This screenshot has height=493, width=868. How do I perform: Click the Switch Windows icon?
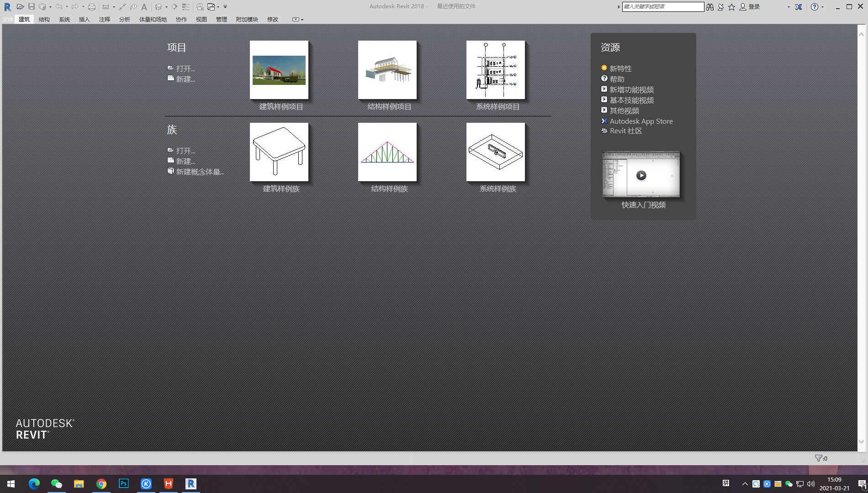pos(211,6)
